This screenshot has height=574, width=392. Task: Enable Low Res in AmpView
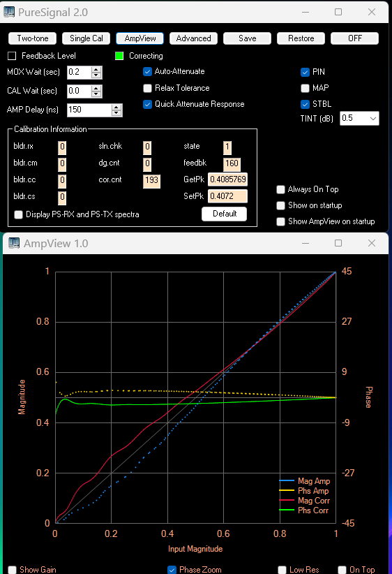[x=282, y=570]
